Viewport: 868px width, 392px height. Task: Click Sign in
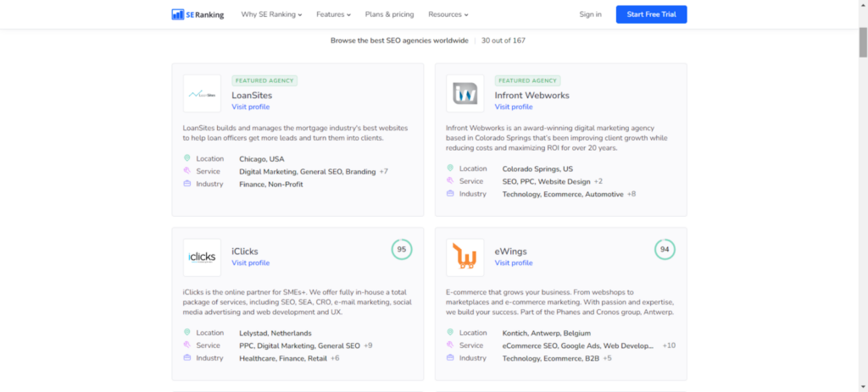point(591,14)
